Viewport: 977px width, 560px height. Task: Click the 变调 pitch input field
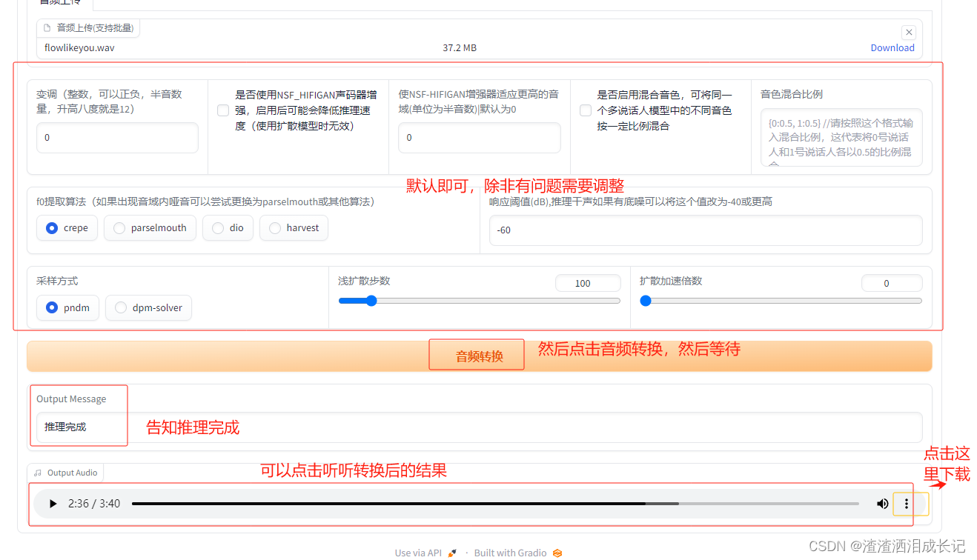117,138
